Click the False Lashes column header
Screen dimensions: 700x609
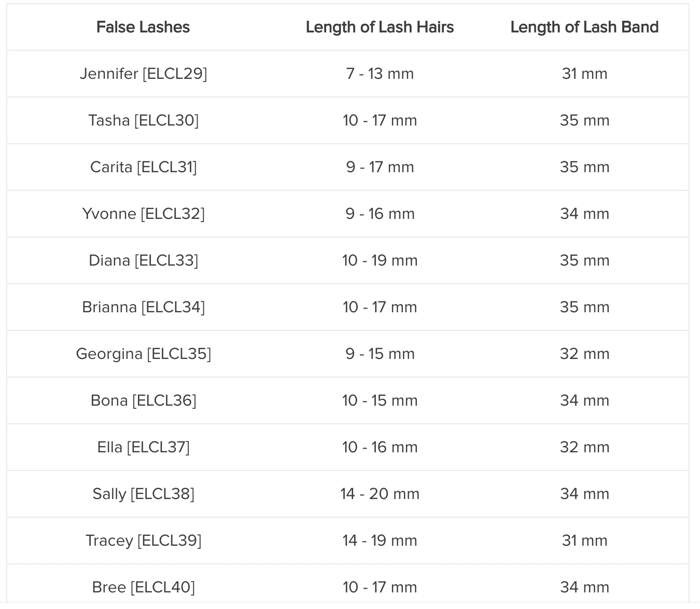coord(143,27)
